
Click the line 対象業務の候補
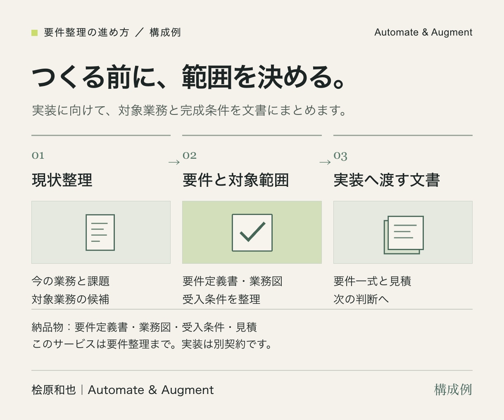[x=71, y=299]
